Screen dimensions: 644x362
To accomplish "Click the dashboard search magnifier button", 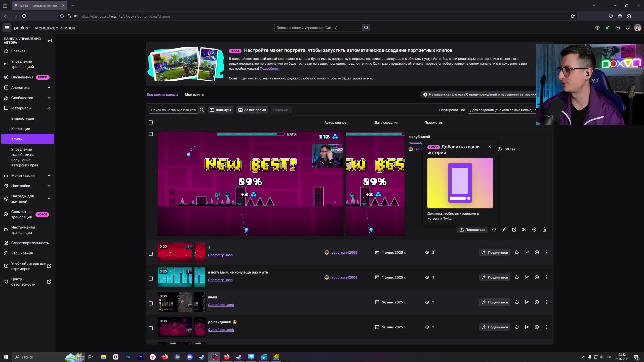I will click(366, 28).
